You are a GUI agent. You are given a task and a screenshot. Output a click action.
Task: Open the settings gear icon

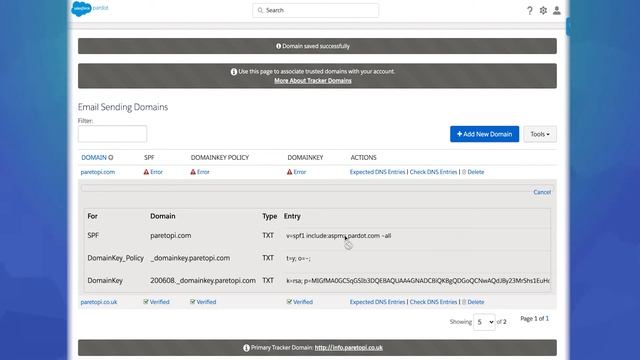[543, 11]
